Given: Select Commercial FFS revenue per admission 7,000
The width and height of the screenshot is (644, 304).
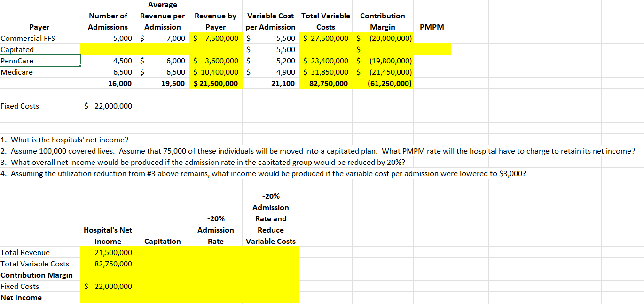Looking at the screenshot, I should [162, 38].
